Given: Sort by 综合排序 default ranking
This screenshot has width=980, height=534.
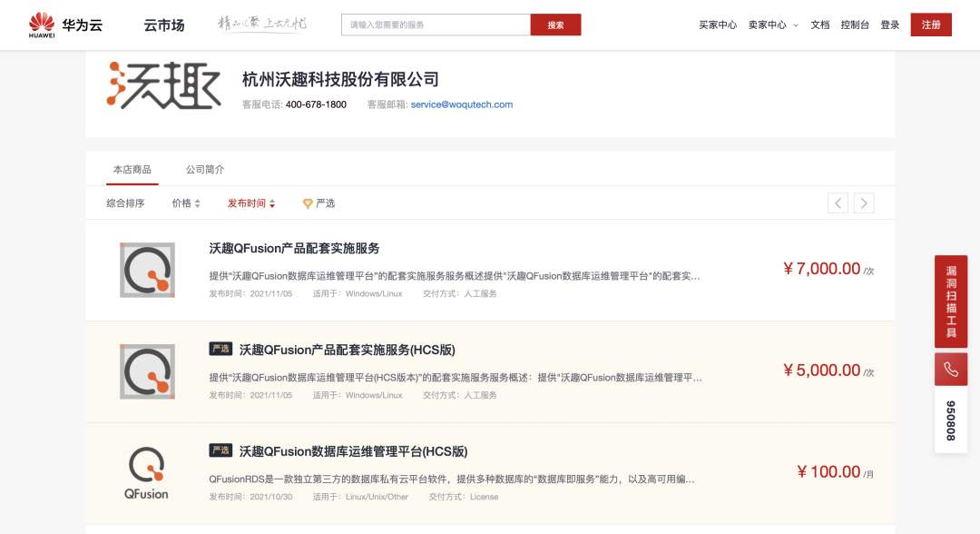Looking at the screenshot, I should coord(125,203).
